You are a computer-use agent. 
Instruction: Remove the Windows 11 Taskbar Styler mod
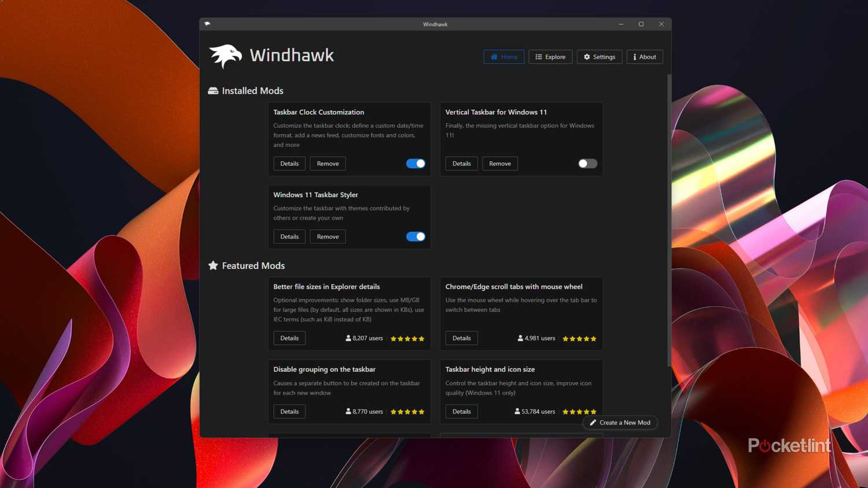click(328, 236)
